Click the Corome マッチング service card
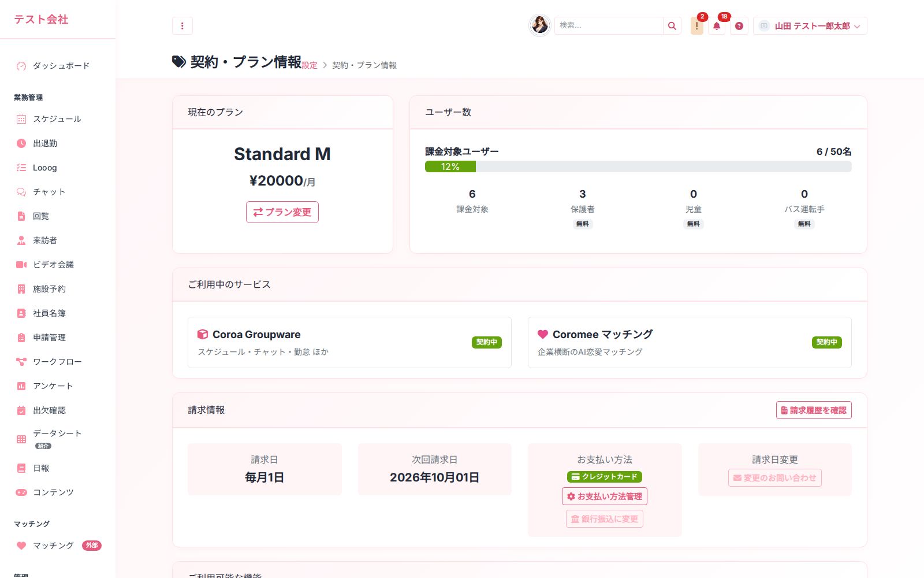Screen dimensions: 924x578 point(690,343)
